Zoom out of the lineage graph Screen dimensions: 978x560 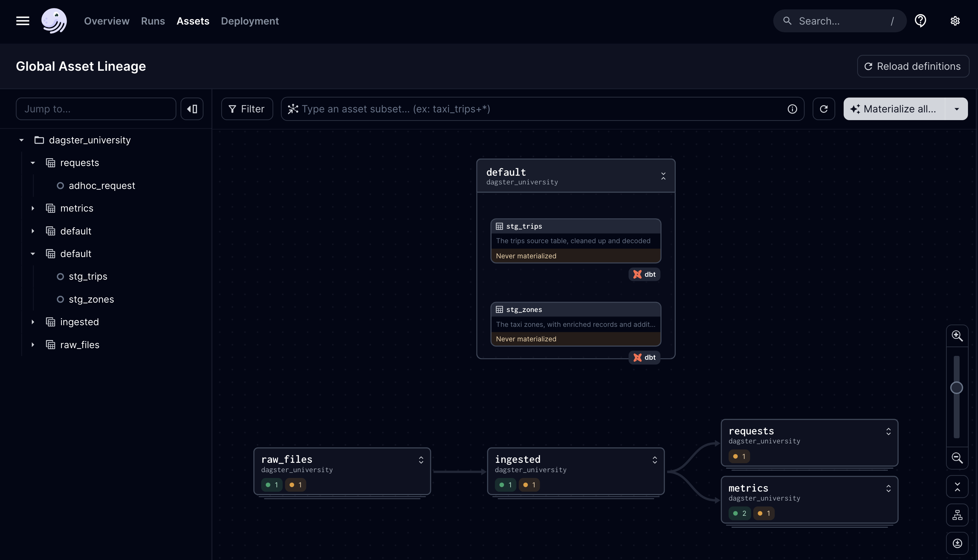point(957,458)
